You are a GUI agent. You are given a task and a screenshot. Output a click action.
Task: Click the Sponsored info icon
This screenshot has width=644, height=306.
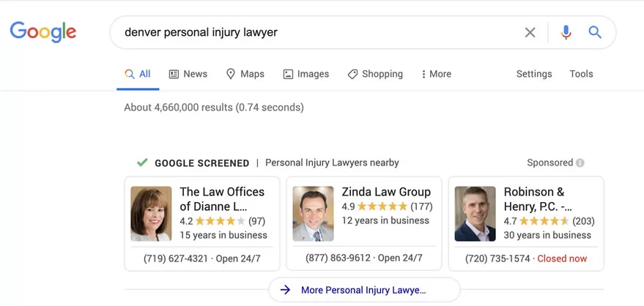[x=580, y=163]
